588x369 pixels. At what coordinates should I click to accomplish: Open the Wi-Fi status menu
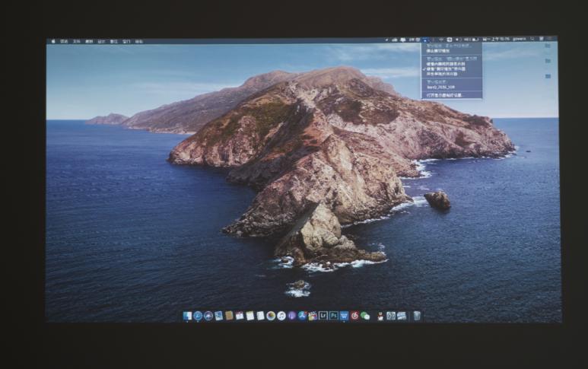(x=441, y=40)
